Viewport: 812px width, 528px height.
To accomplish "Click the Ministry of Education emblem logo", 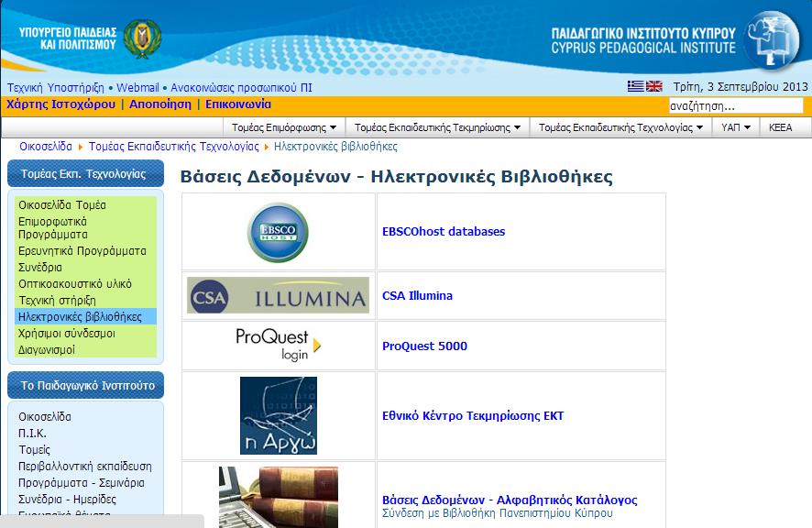I will pyautogui.click(x=142, y=38).
